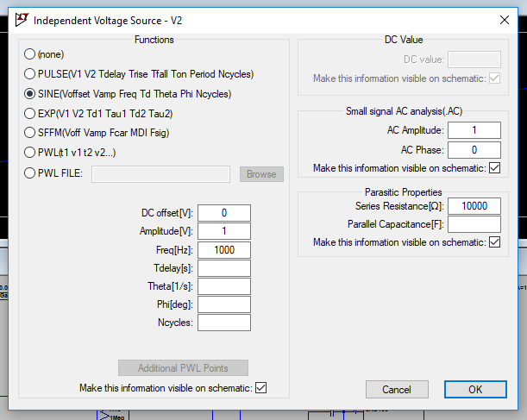The height and width of the screenshot is (420, 527).
Task: Click the DC offset[V] input field
Action: tap(224, 213)
